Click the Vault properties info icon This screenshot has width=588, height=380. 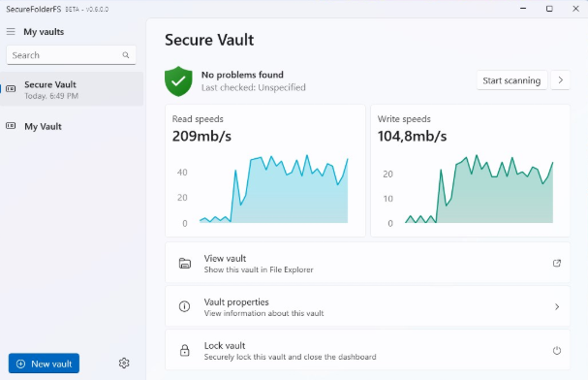[x=184, y=306]
